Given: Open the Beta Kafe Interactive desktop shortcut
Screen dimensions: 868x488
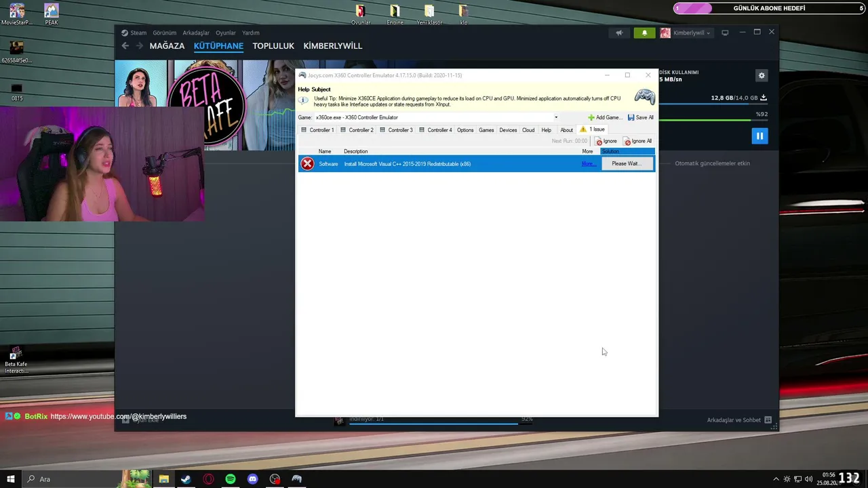Looking at the screenshot, I should pos(16,360).
